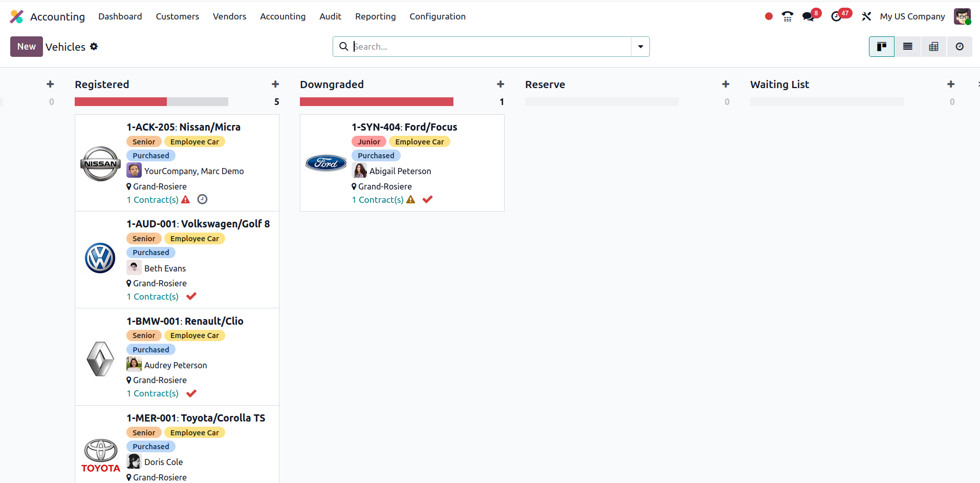The width and height of the screenshot is (980, 483).
Task: Open the Renault/Clio 1 Contract(s) link
Action: point(153,393)
